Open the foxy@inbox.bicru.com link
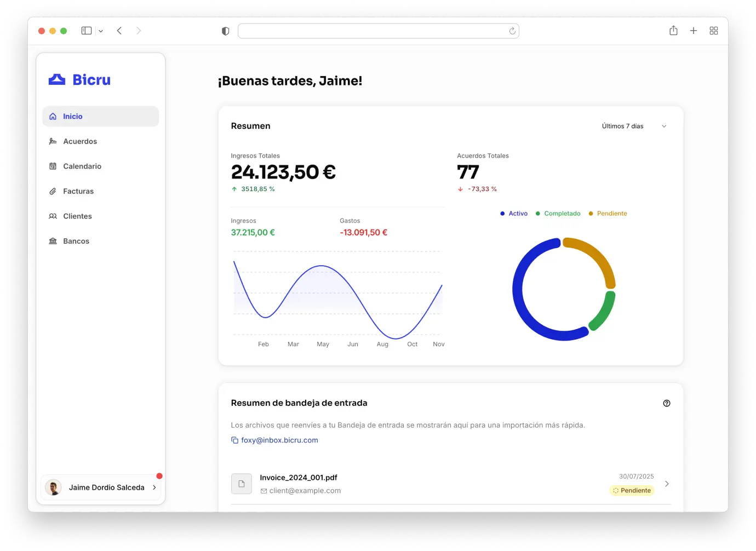The height and width of the screenshot is (551, 756). 279,440
